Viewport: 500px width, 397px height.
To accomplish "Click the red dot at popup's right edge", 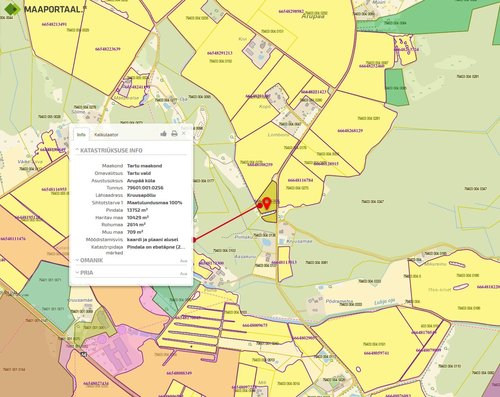I will coord(194,240).
